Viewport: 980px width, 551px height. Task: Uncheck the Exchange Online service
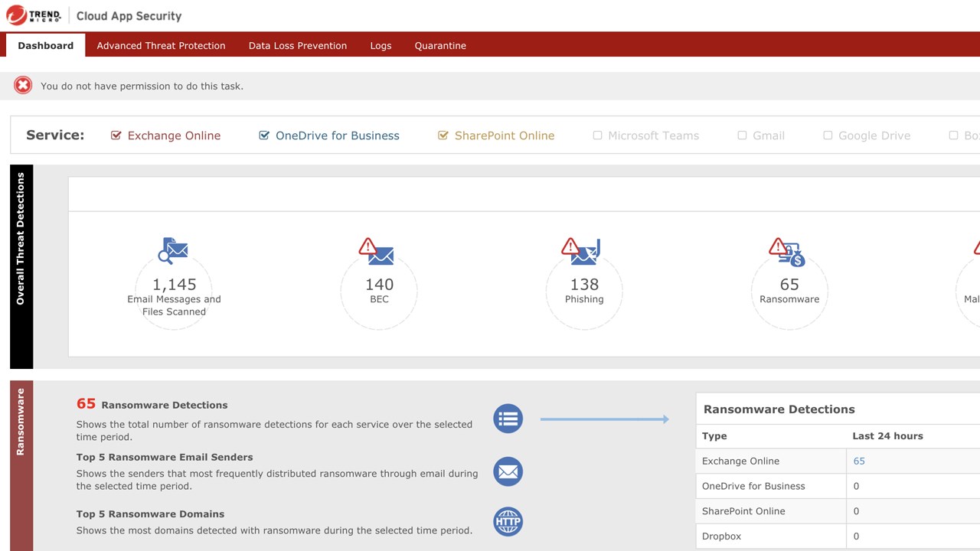(116, 135)
